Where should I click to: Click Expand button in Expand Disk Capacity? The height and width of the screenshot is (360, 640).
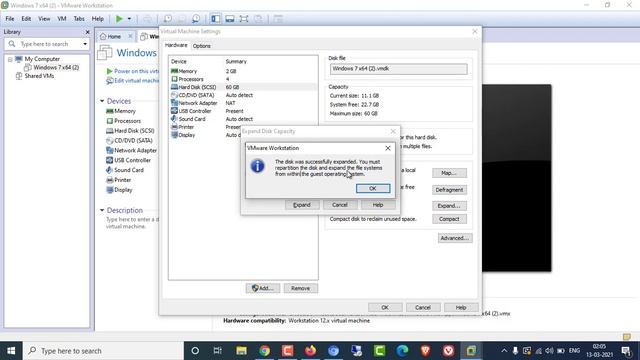coord(302,205)
